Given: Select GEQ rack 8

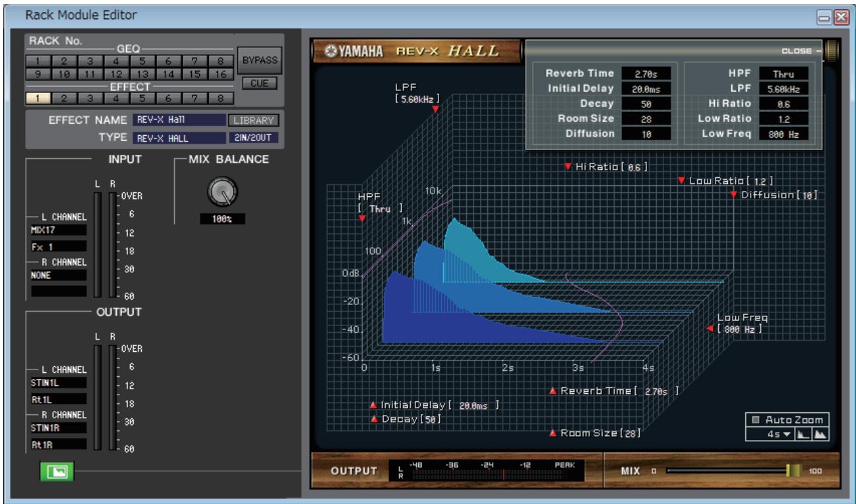Looking at the screenshot, I should [221, 61].
